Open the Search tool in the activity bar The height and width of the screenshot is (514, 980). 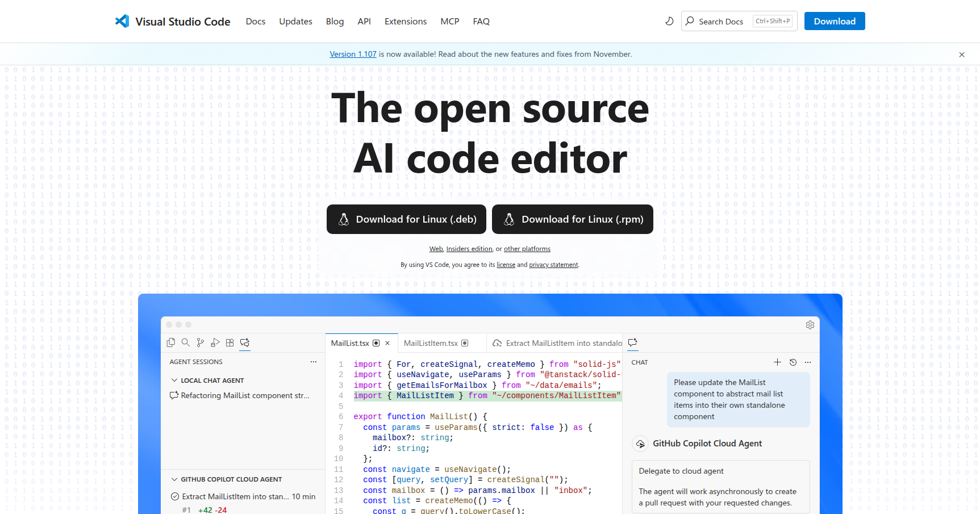point(186,342)
